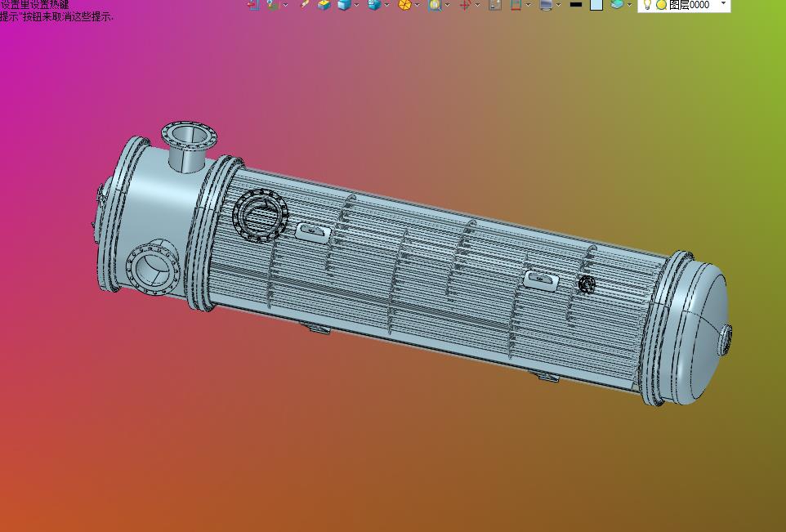Screen dimensions: 786x532
Task: Select the top flanged nozzle on model
Action: coord(189,145)
